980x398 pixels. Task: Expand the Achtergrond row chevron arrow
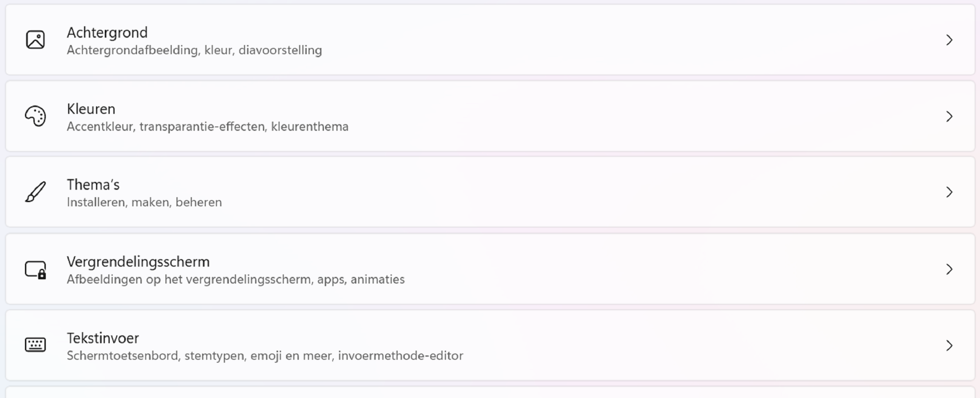[949, 40]
